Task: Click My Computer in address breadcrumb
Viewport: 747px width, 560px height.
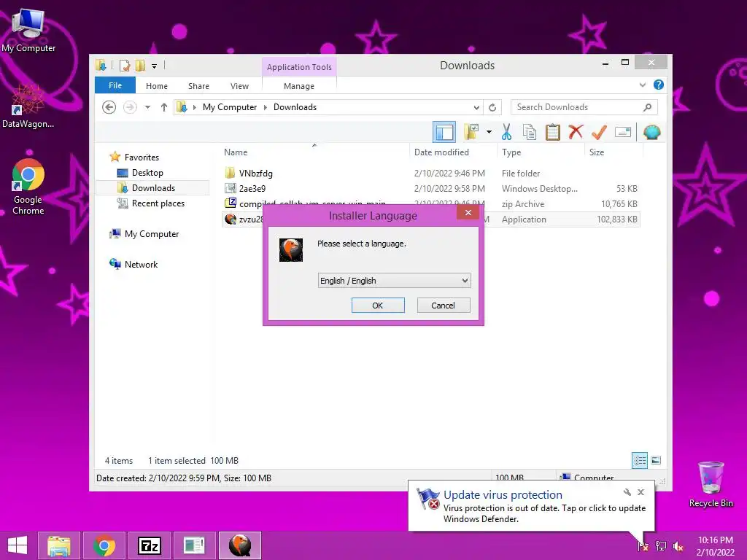Action: (230, 107)
